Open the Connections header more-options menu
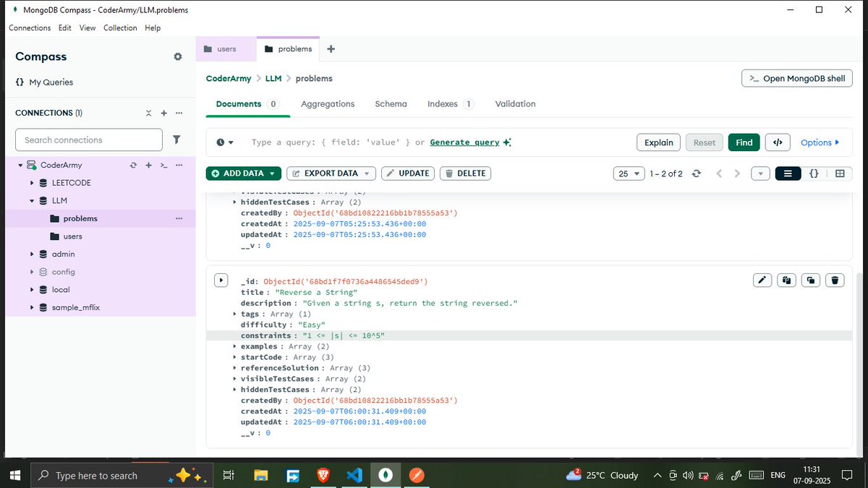The image size is (868, 488). [x=179, y=114]
